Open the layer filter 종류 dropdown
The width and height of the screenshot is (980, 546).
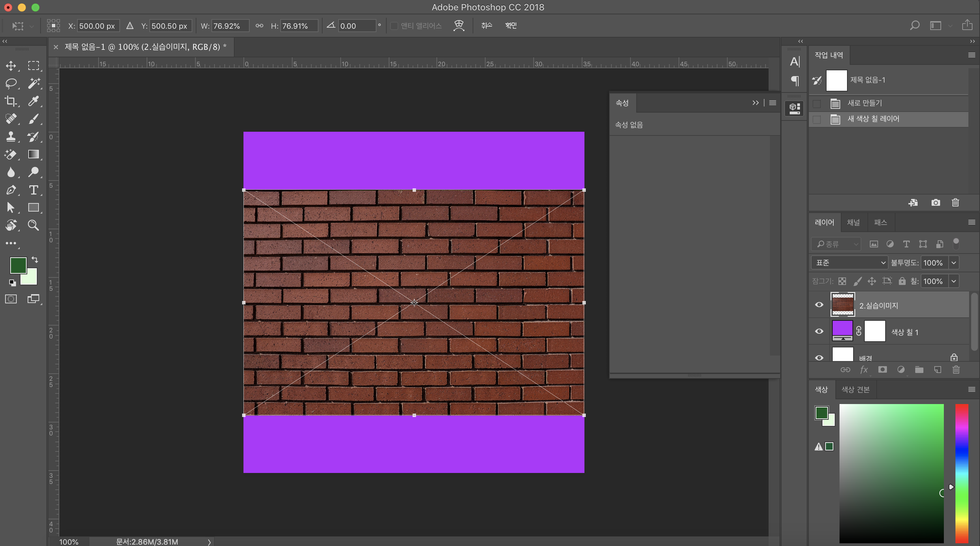(x=836, y=244)
